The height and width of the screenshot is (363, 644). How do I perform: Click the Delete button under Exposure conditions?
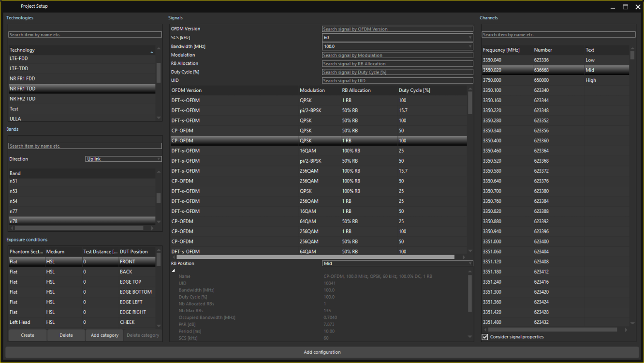click(x=66, y=335)
